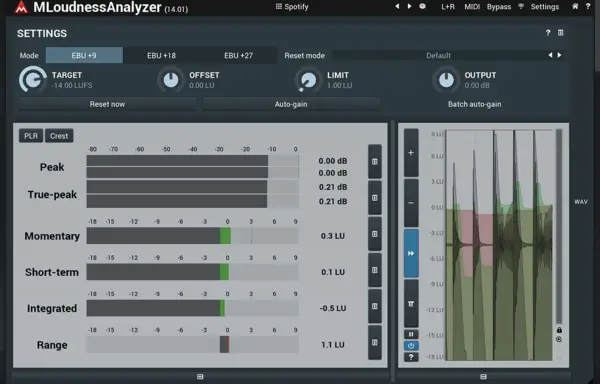Click the home icon in title bar
Image resolution: width=600 pixels, height=384 pixels.
point(575,7)
